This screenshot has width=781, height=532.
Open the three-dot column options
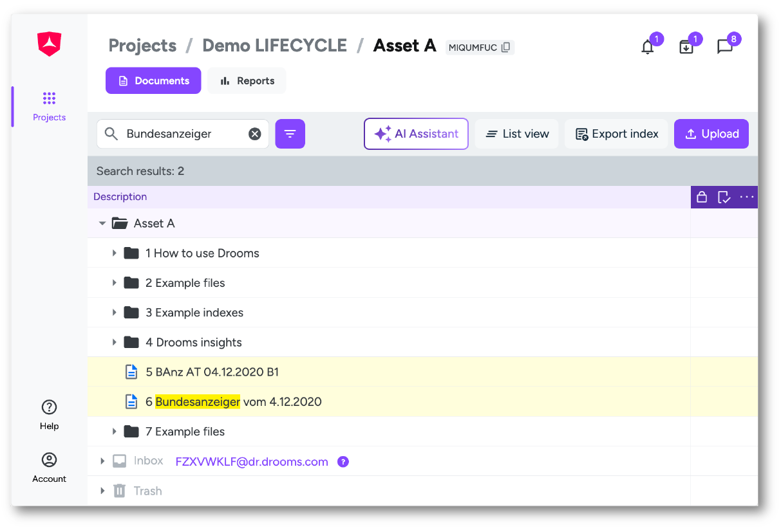click(747, 197)
